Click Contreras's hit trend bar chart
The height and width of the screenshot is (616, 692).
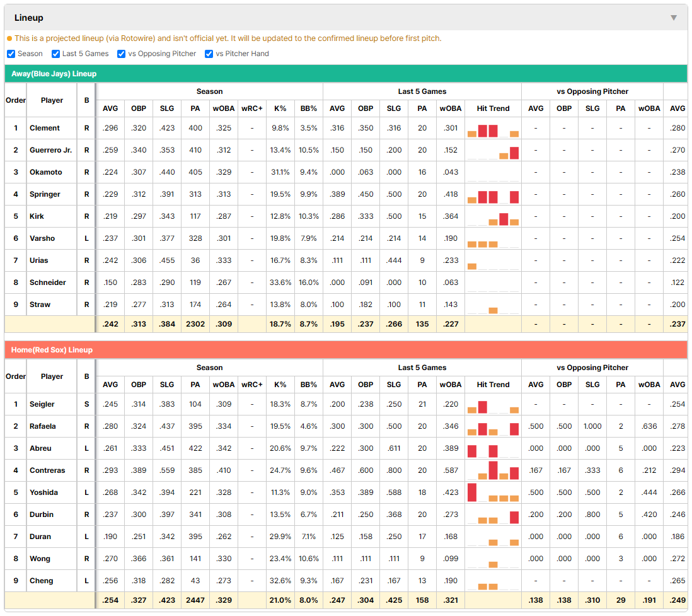coord(493,471)
